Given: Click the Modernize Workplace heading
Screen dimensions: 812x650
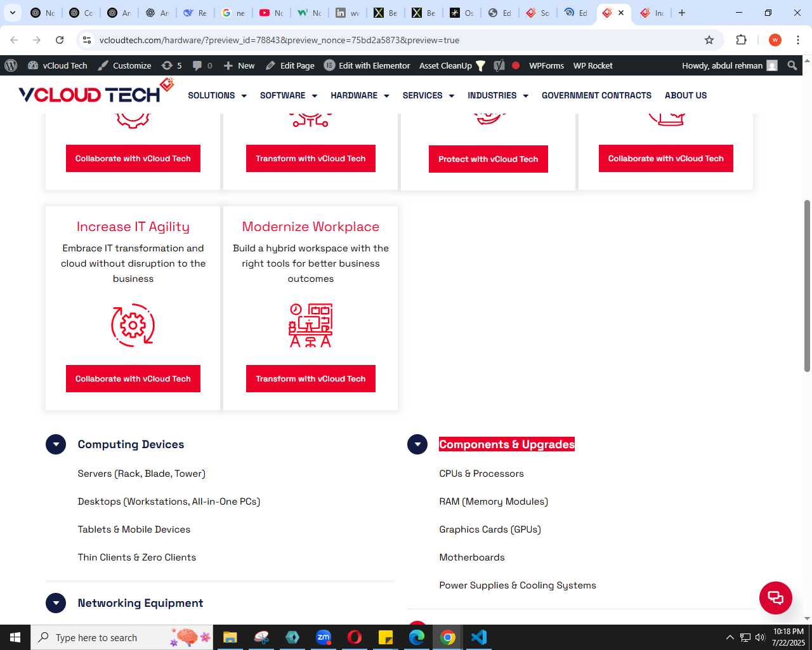Looking at the screenshot, I should 311,227.
